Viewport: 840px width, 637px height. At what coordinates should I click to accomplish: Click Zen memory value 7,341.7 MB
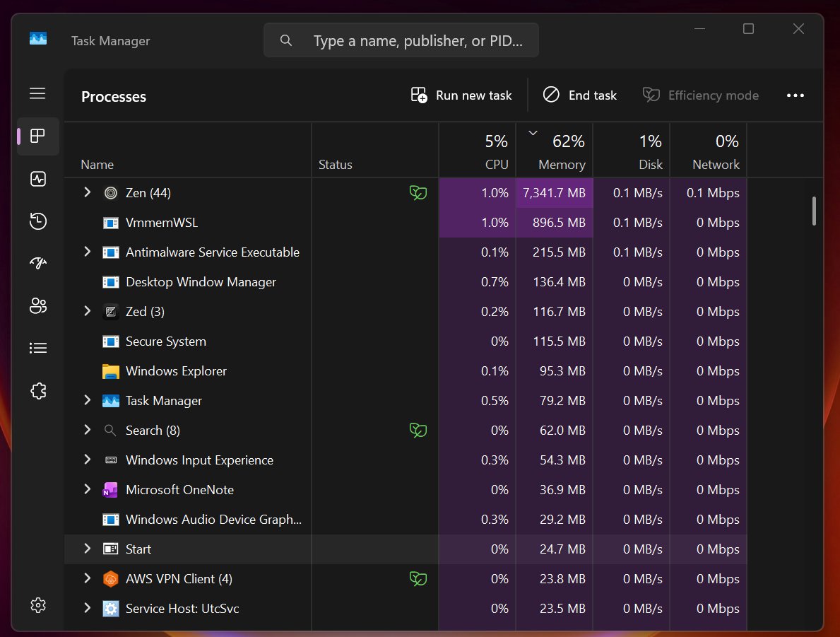click(554, 193)
